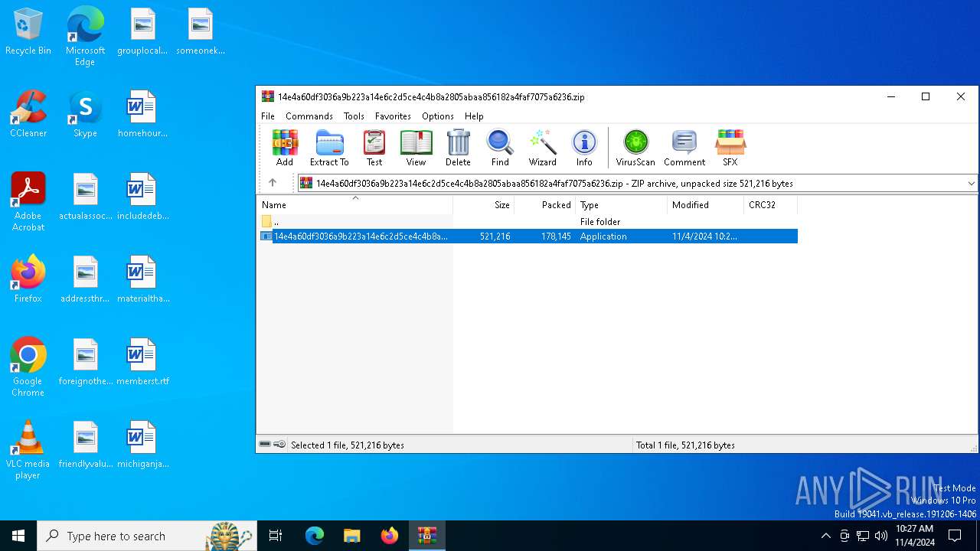Open the Options menu
Image resolution: width=980 pixels, height=551 pixels.
[438, 116]
